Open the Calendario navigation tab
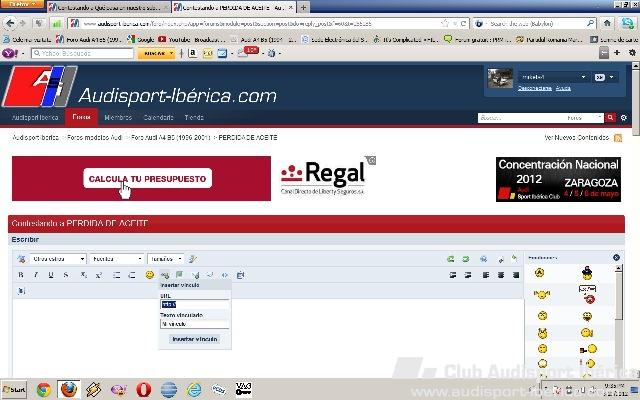This screenshot has height=400, width=640. (x=158, y=117)
